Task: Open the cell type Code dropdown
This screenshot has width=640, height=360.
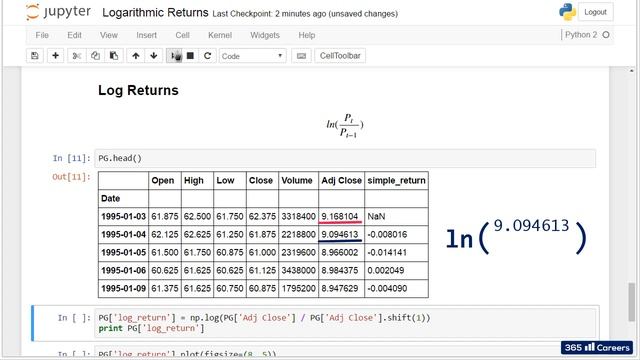Action: point(253,56)
